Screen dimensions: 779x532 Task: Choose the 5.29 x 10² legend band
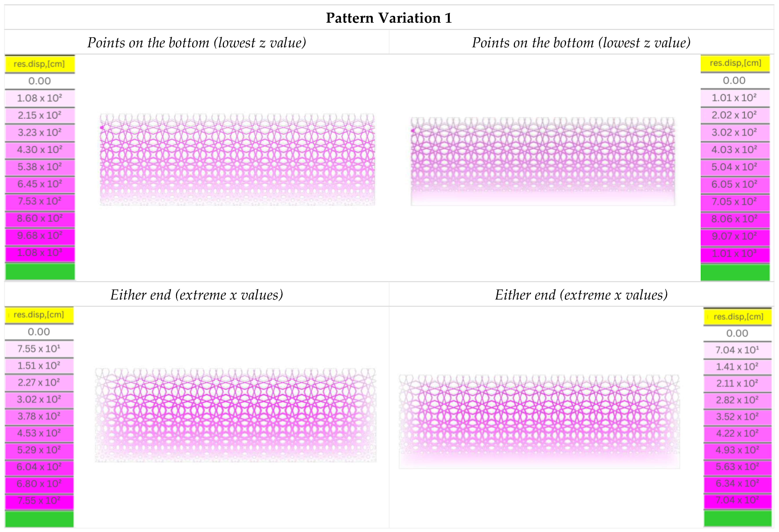[39, 450]
